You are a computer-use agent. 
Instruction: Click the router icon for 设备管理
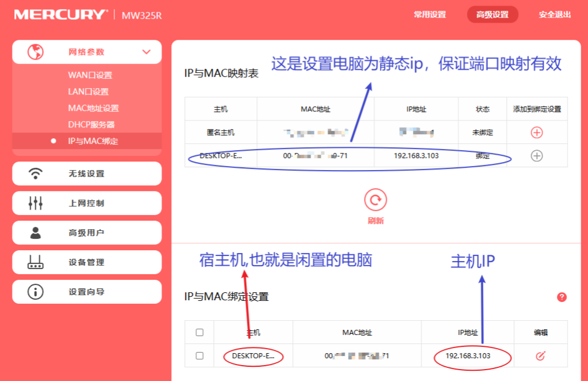click(x=36, y=262)
